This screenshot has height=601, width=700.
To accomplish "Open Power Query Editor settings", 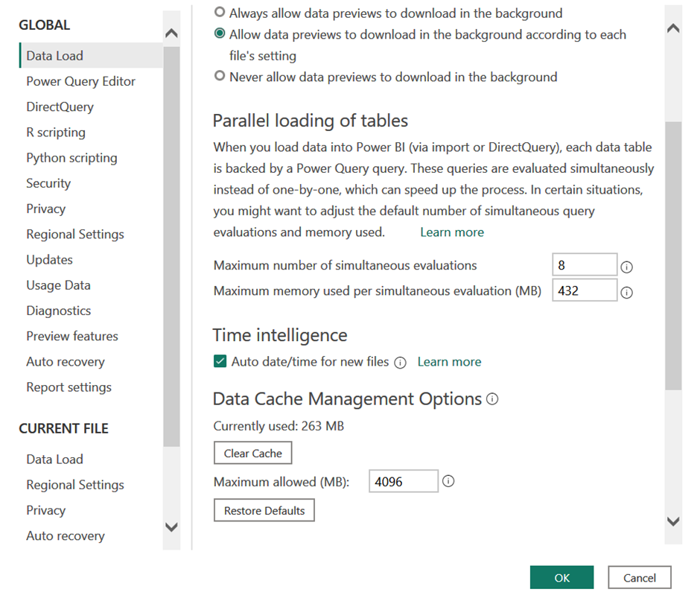I will (x=80, y=81).
